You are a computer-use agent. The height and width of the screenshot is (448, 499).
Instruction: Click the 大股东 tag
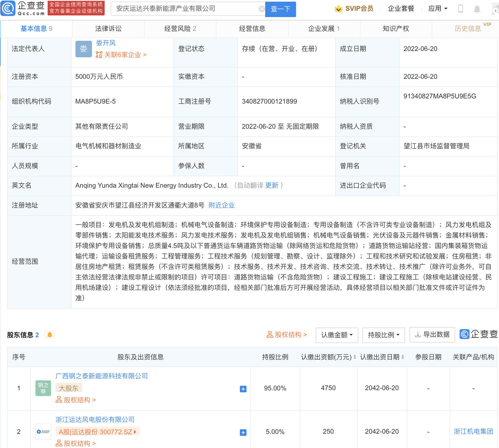69,388
